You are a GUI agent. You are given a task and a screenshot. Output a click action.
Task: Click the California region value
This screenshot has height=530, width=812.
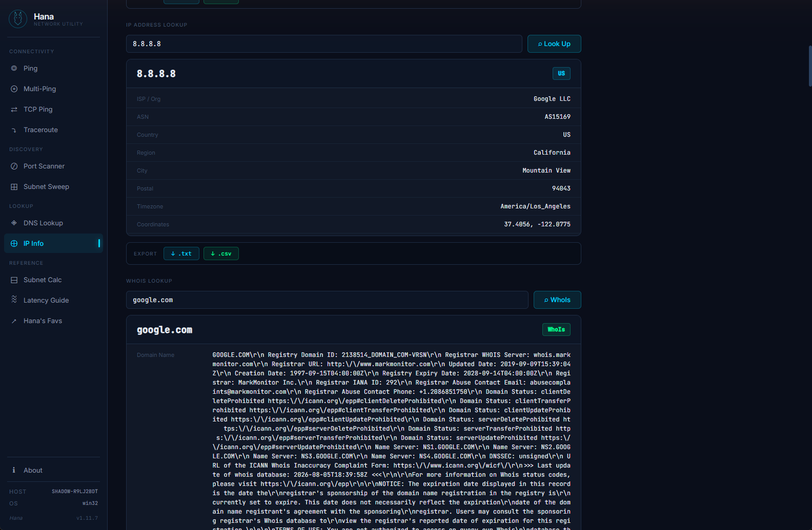pos(552,153)
